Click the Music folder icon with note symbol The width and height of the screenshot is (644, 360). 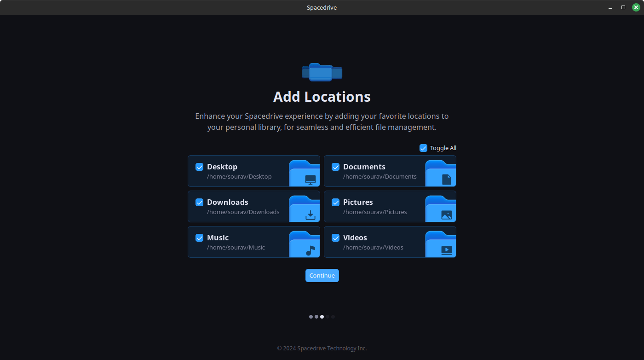tap(305, 244)
